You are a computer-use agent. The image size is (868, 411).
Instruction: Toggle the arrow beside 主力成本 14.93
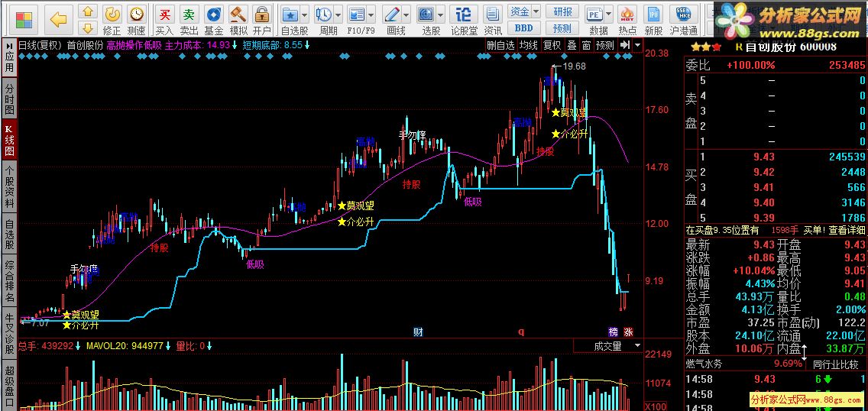[235, 45]
